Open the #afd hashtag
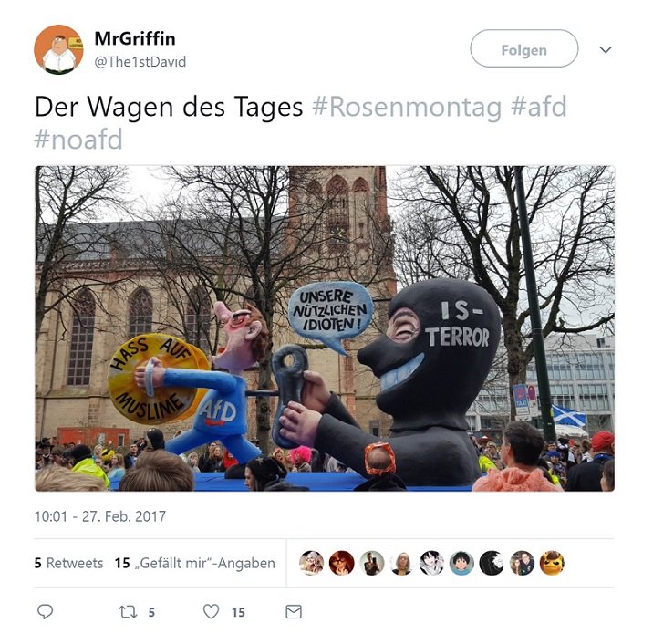Viewport: 653px width, 644px height. pos(539,106)
